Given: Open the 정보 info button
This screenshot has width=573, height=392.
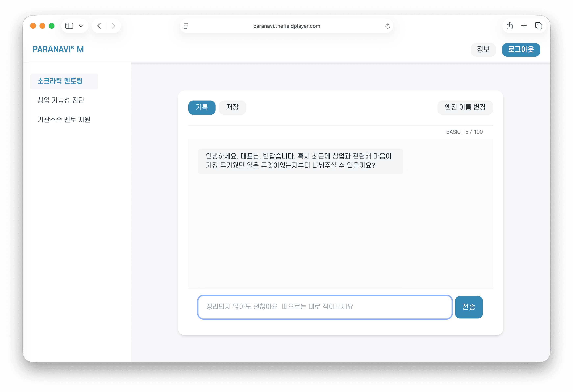Looking at the screenshot, I should coord(483,50).
